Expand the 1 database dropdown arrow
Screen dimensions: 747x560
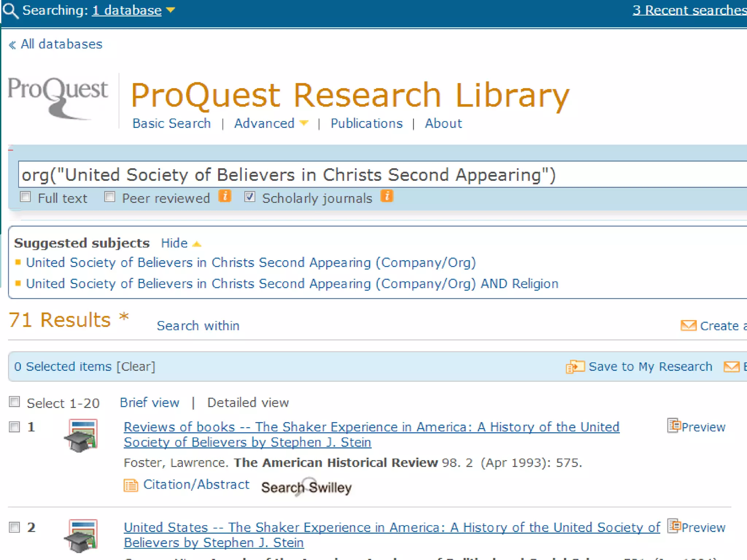170,10
